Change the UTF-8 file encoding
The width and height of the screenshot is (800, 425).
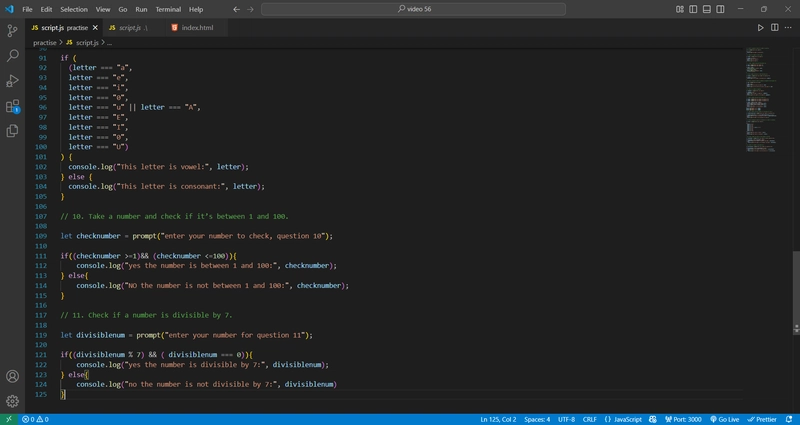[x=566, y=419]
